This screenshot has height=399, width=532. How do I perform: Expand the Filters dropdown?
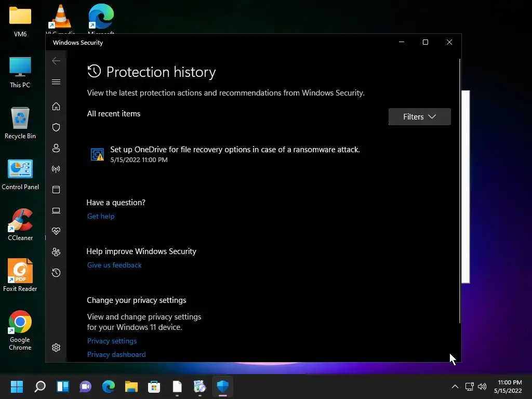pyautogui.click(x=419, y=117)
